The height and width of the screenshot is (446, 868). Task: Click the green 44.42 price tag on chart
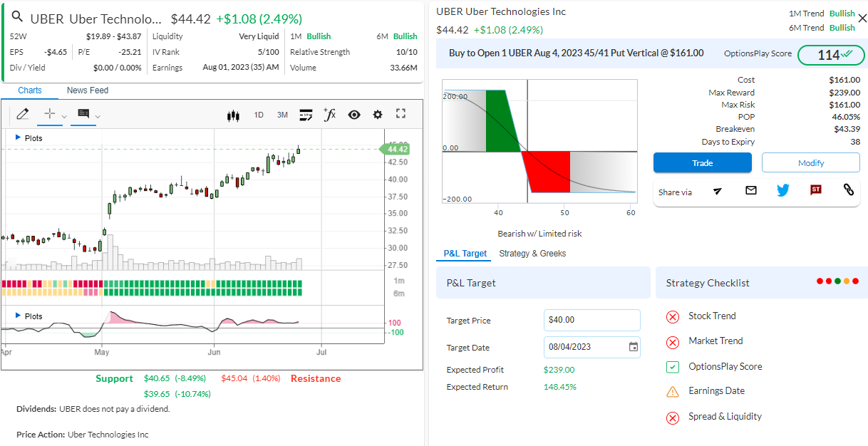point(394,149)
